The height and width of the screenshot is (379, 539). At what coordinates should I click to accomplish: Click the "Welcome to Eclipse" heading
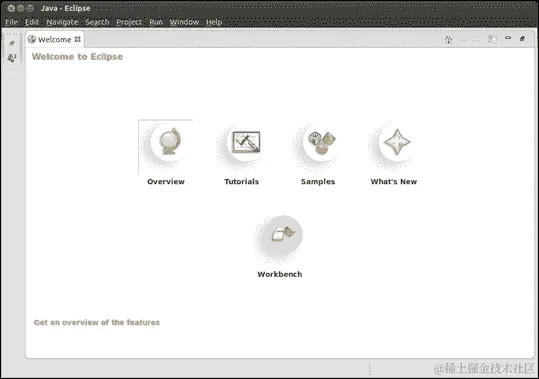[77, 57]
